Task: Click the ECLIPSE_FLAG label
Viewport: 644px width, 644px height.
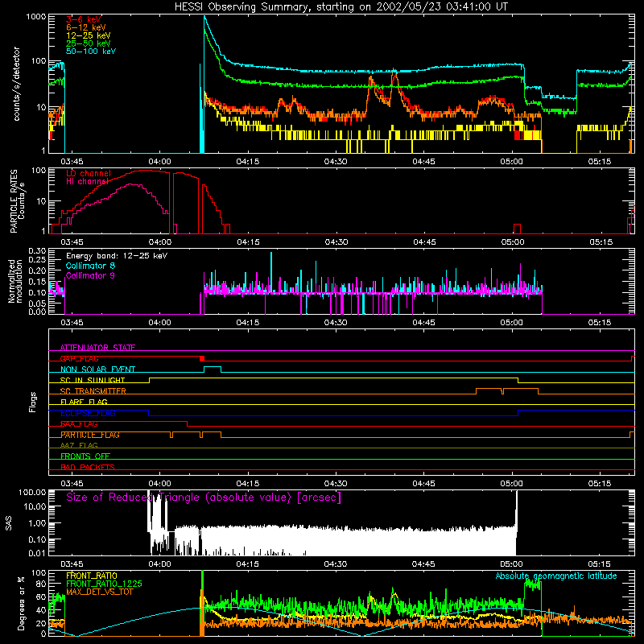Action: pyautogui.click(x=88, y=413)
